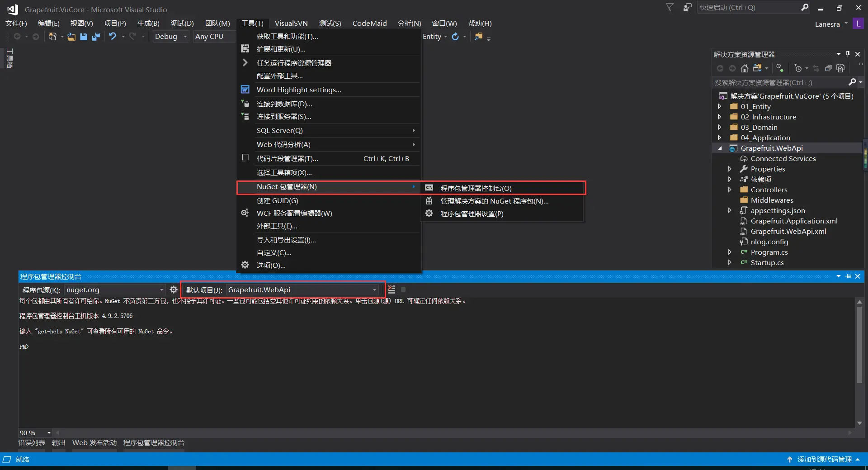Viewport: 868px width, 470px height.
Task: Select 管理解决方案的 NuGet 程序包(N) item
Action: (x=502, y=201)
